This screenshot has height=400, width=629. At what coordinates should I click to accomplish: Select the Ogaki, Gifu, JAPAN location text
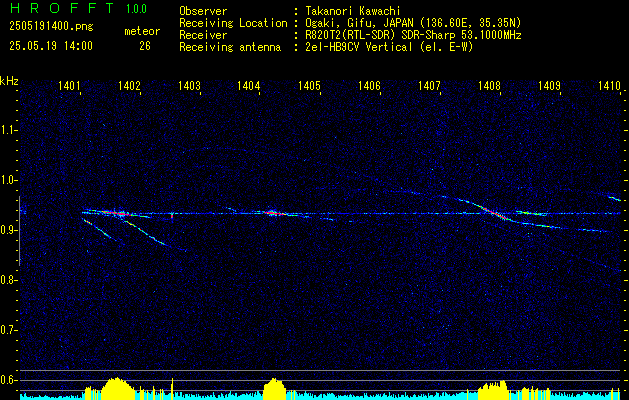coord(412,23)
